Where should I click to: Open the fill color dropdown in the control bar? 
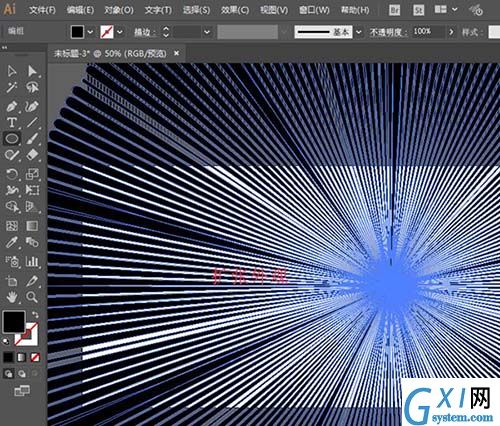tap(90, 32)
